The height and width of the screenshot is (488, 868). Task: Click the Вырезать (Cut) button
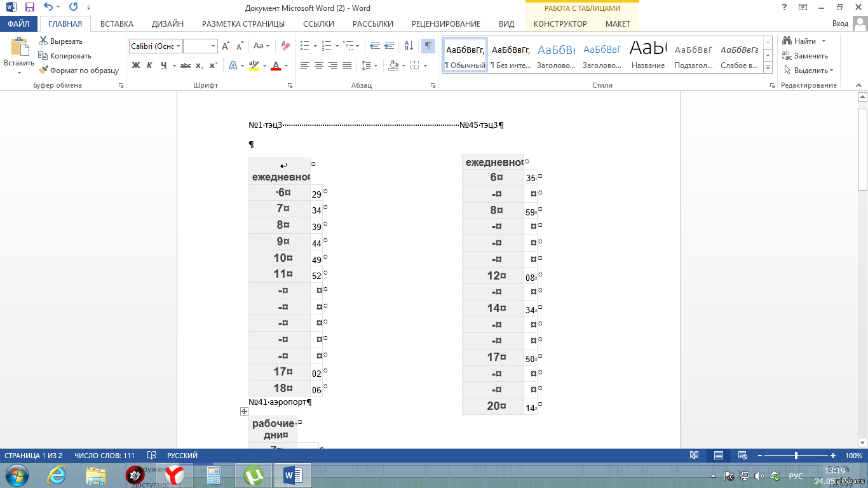pos(61,41)
